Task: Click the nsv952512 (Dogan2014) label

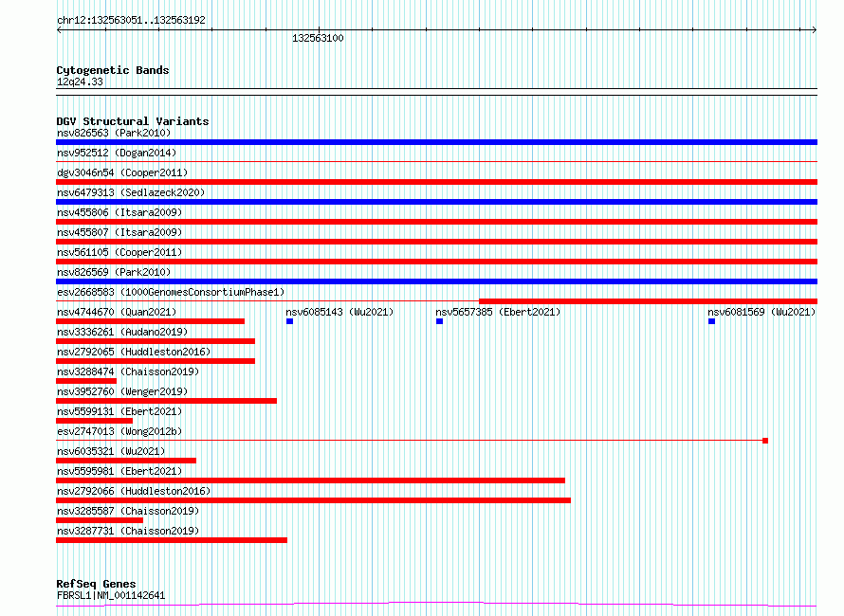Action: pos(117,153)
